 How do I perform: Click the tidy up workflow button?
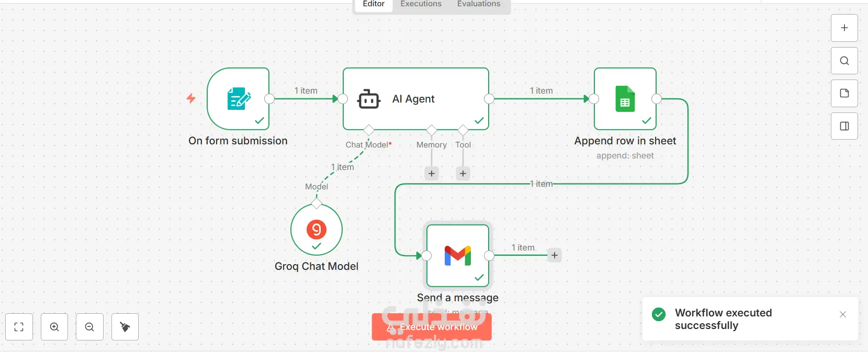tap(125, 327)
